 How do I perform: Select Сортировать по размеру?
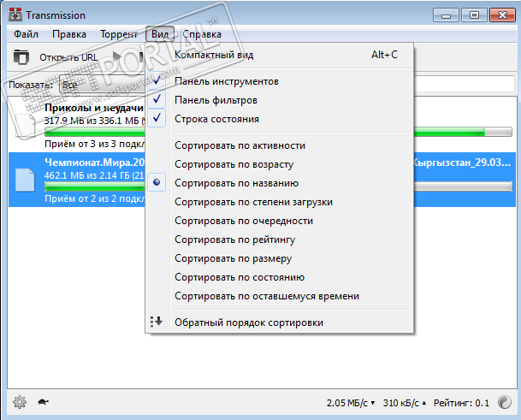(x=280, y=258)
